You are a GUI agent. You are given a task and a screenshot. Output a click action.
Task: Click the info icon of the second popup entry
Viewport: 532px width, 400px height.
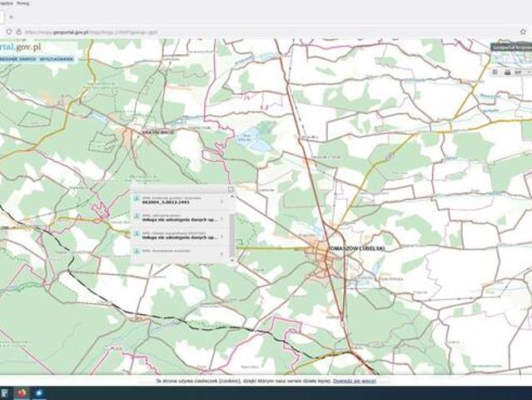(137, 217)
